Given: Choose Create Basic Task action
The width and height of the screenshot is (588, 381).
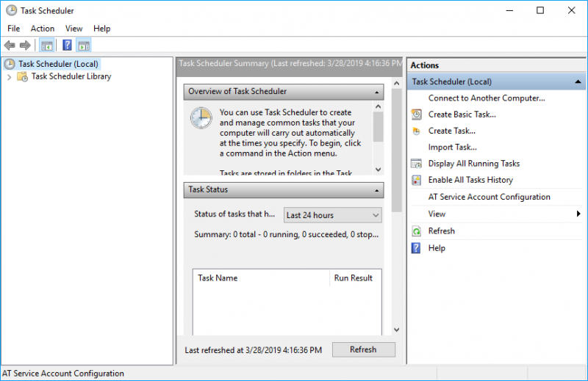Looking at the screenshot, I should pos(462,115).
